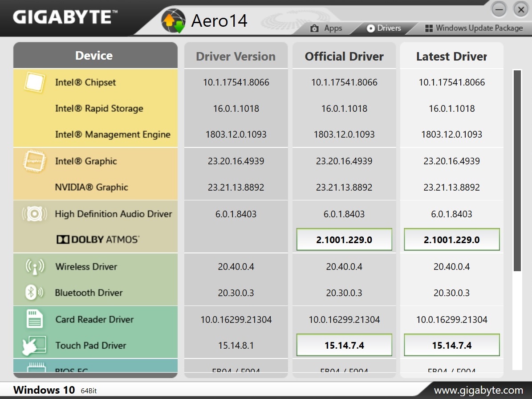Click the Intel Chipset category icon
Viewport: 532px width, 399px height.
(x=35, y=83)
